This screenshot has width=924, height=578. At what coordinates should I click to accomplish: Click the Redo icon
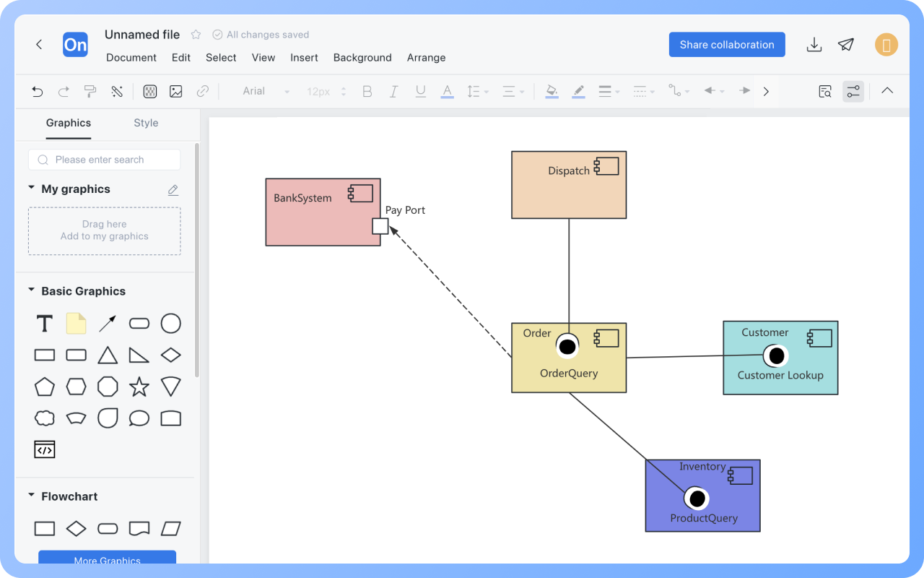point(64,91)
